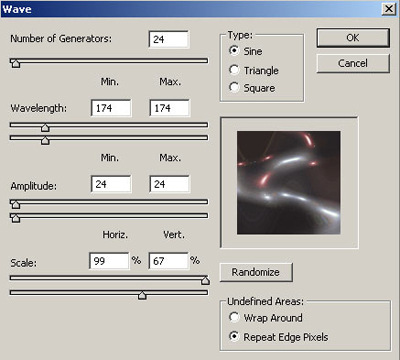400x360 pixels.
Task: Click the Randomize button
Action: (256, 272)
